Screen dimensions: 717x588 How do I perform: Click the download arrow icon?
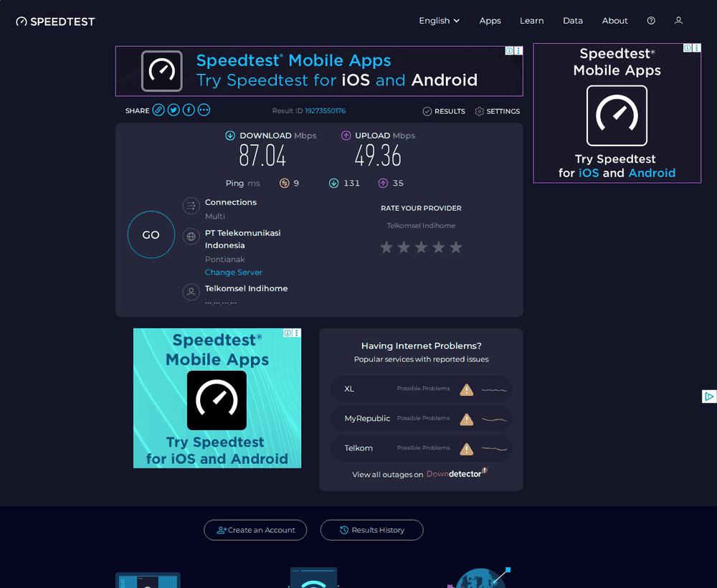pos(230,136)
